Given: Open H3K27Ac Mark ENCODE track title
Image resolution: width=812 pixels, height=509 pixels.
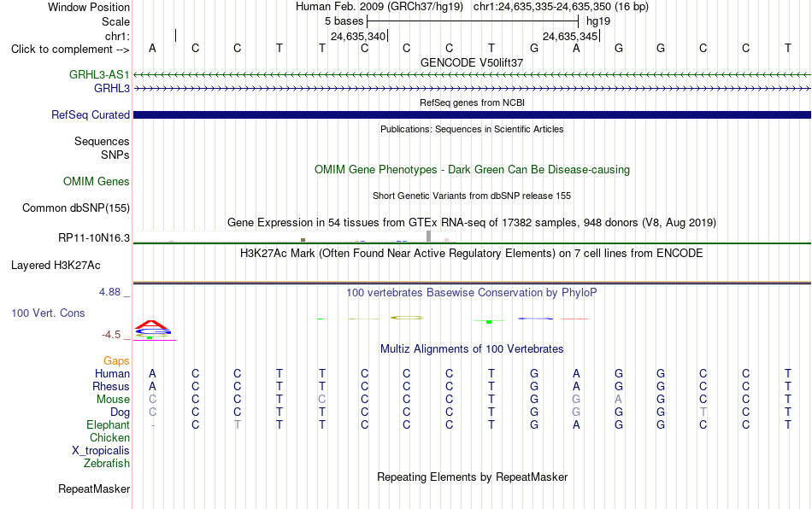Looking at the screenshot, I should [x=472, y=253].
